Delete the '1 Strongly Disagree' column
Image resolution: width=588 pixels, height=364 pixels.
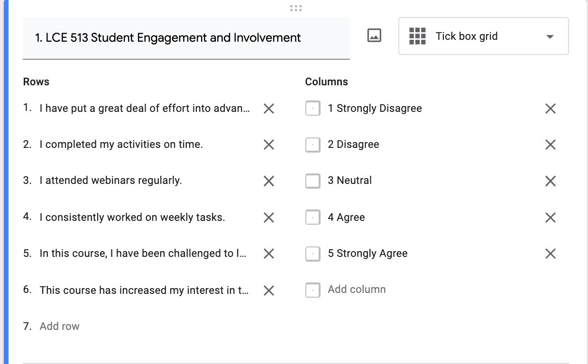(550, 109)
